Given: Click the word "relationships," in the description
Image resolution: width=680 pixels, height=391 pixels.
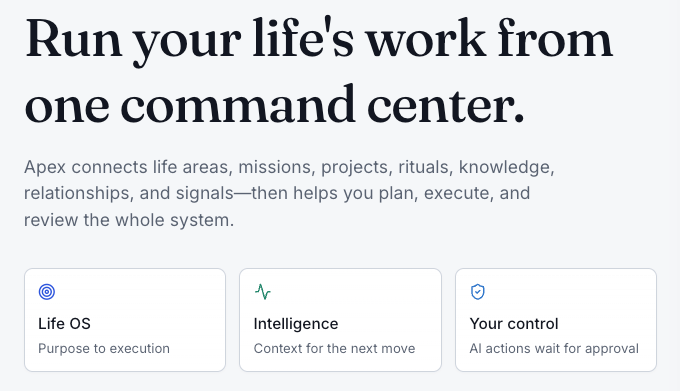Looking at the screenshot, I should (x=78, y=194).
